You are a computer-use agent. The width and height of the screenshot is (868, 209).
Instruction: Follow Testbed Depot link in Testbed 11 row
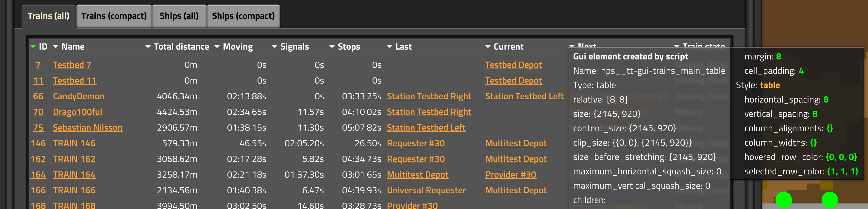pos(513,81)
